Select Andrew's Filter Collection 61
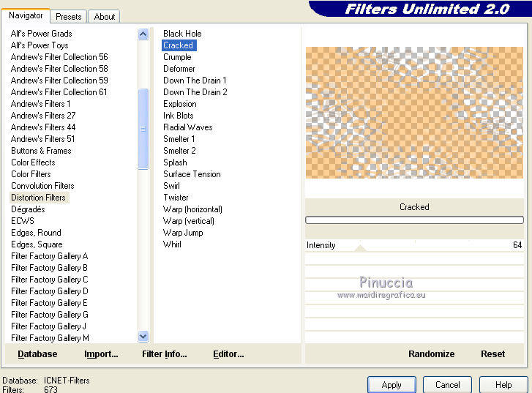532x393 pixels. pyautogui.click(x=59, y=92)
